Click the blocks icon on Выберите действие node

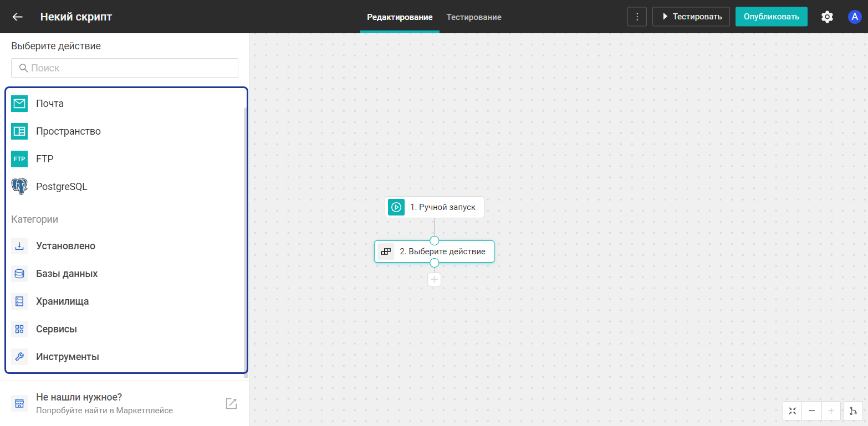(x=386, y=252)
